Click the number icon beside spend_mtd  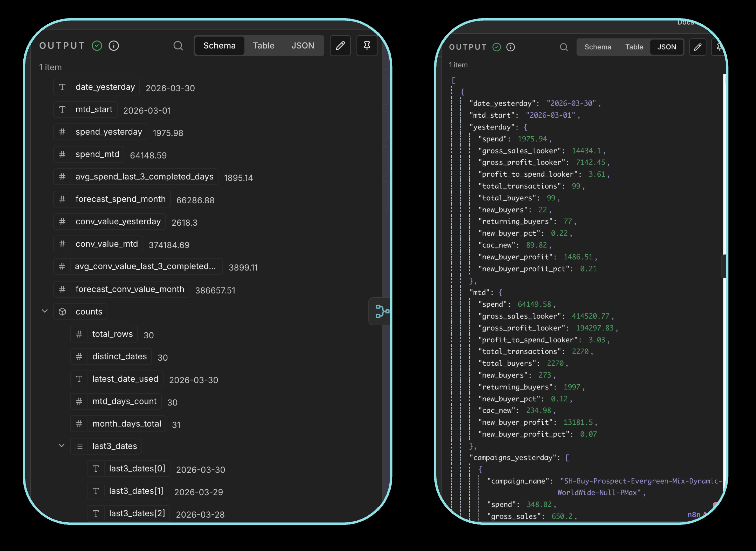pos(62,154)
